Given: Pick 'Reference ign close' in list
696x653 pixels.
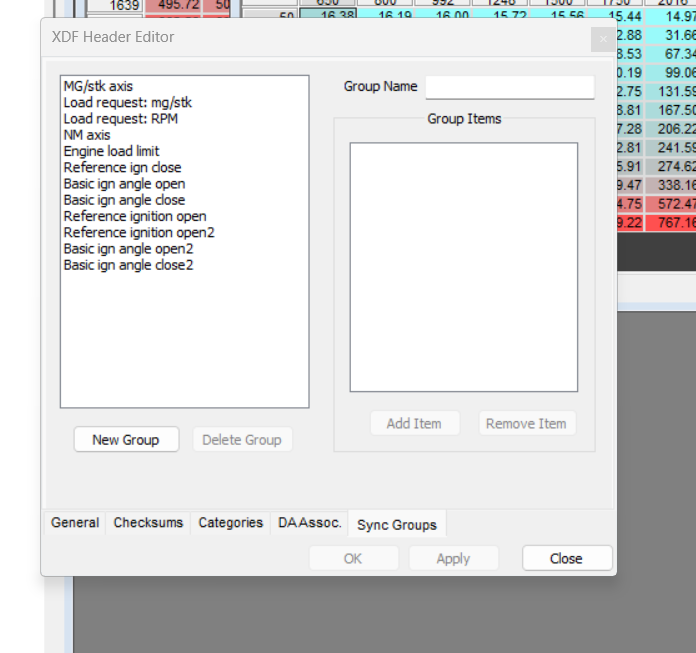Looking at the screenshot, I should (122, 167).
